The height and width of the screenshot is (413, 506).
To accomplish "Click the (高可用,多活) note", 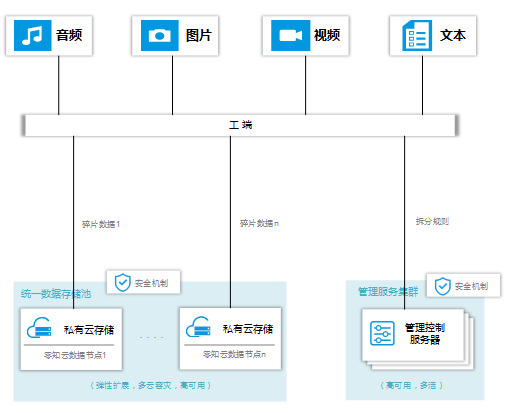I will pyautogui.click(x=412, y=386).
